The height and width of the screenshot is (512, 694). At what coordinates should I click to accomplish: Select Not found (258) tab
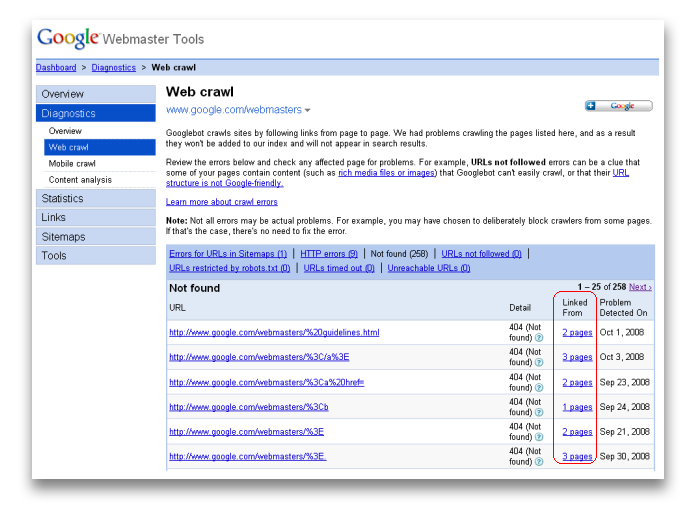pyautogui.click(x=399, y=254)
